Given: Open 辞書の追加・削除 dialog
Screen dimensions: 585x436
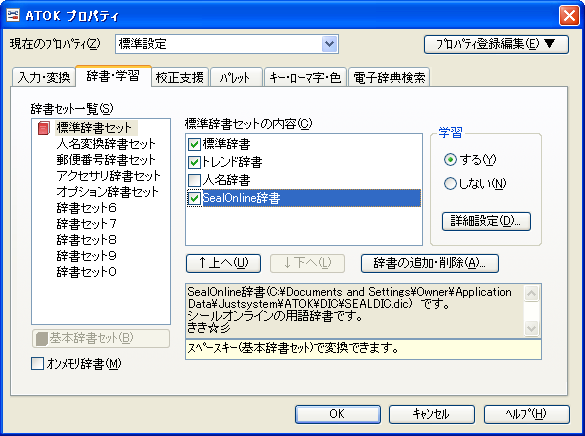Looking at the screenshot, I should [430, 263].
